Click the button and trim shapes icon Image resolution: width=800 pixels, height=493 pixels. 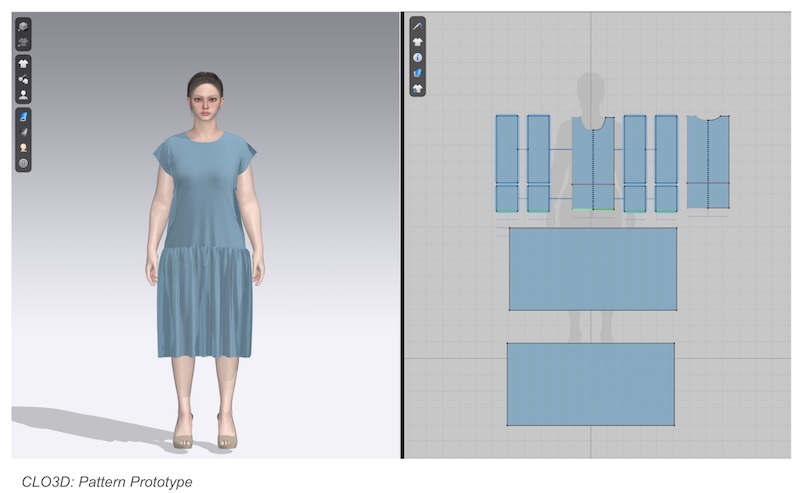pyautogui.click(x=23, y=79)
